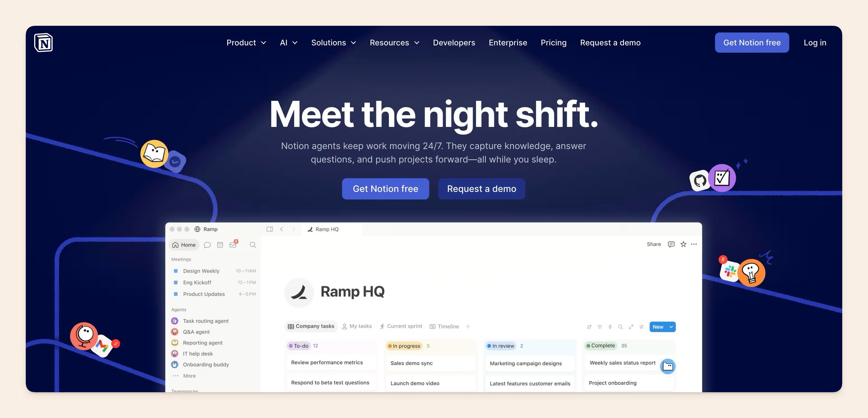868x418 pixels.
Task: Click the open book agent icon
Action: point(154,154)
